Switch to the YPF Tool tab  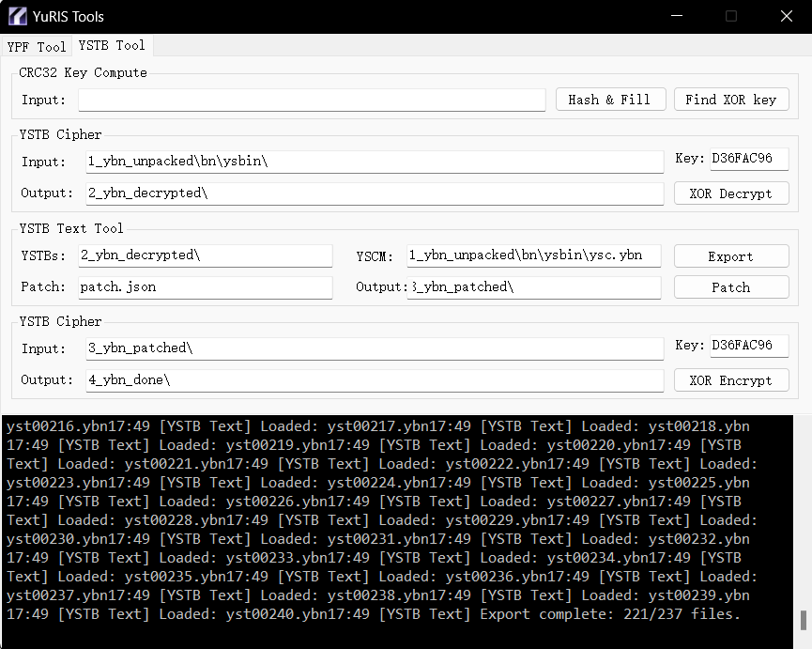click(x=37, y=47)
